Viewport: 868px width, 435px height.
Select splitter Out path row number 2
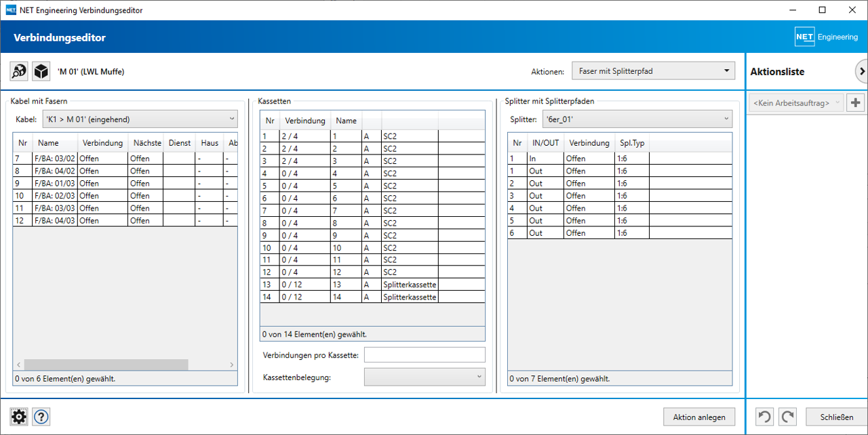pos(620,183)
